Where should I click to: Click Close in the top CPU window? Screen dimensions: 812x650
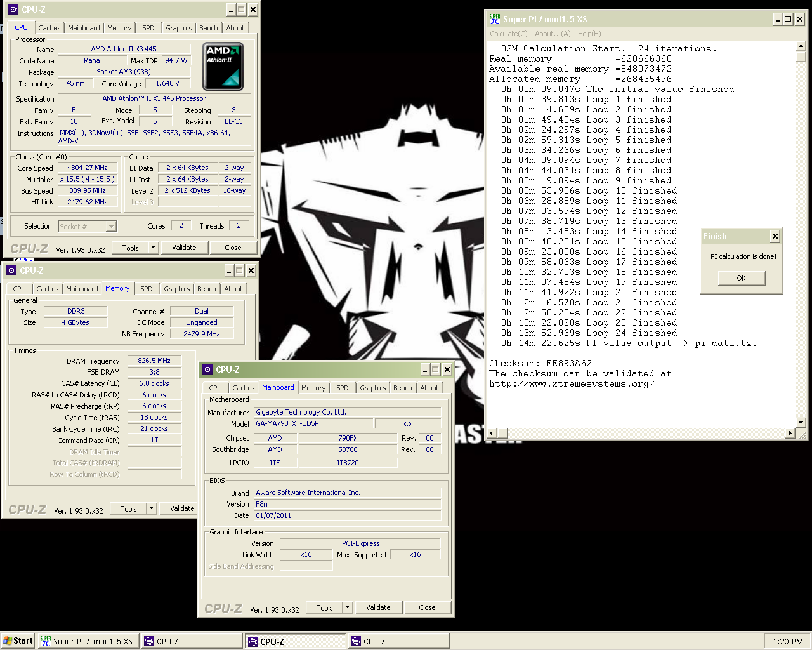(233, 248)
